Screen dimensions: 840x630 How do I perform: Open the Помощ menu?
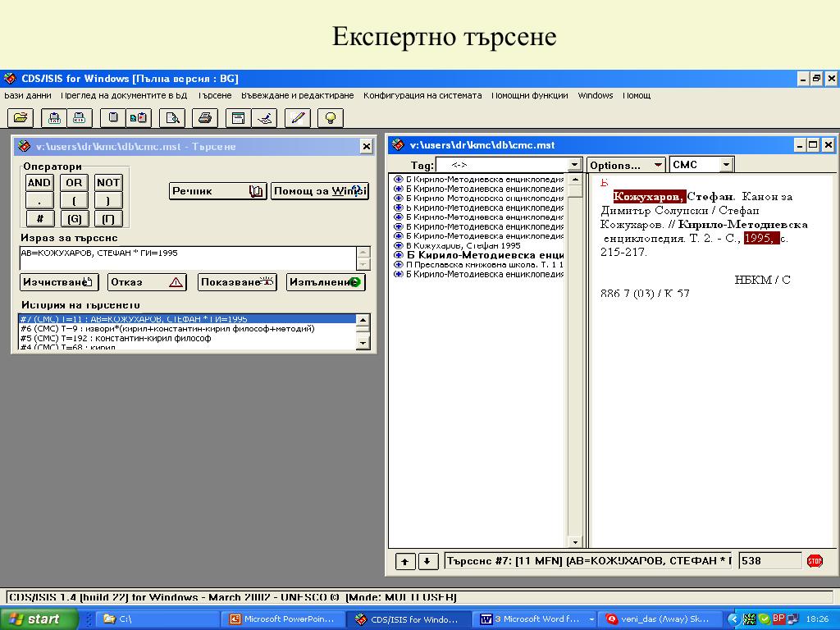(x=637, y=95)
